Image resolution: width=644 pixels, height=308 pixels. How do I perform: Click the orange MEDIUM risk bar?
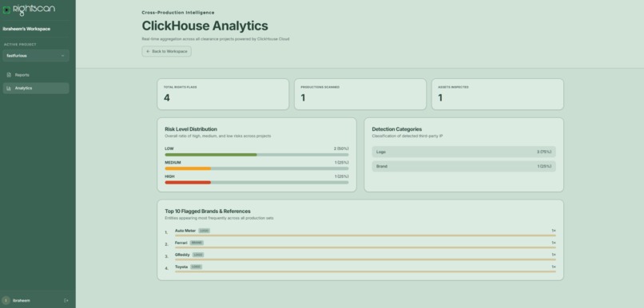pos(188,168)
